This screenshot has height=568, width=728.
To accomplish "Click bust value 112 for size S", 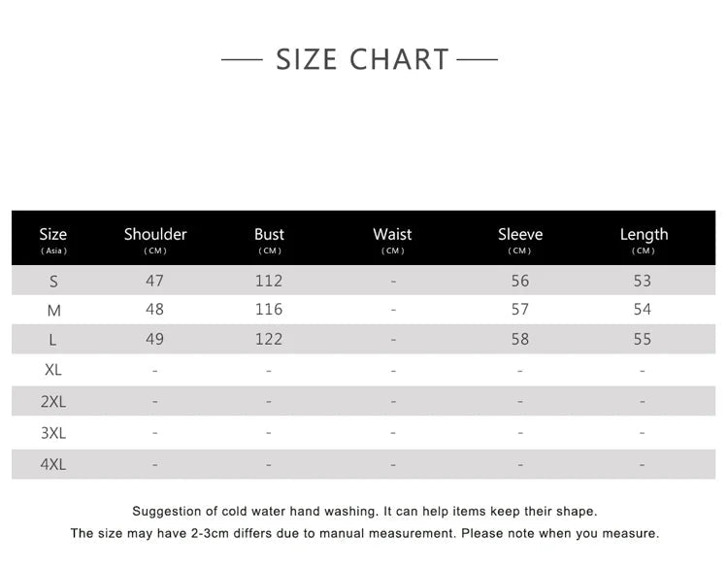I will [x=269, y=281].
